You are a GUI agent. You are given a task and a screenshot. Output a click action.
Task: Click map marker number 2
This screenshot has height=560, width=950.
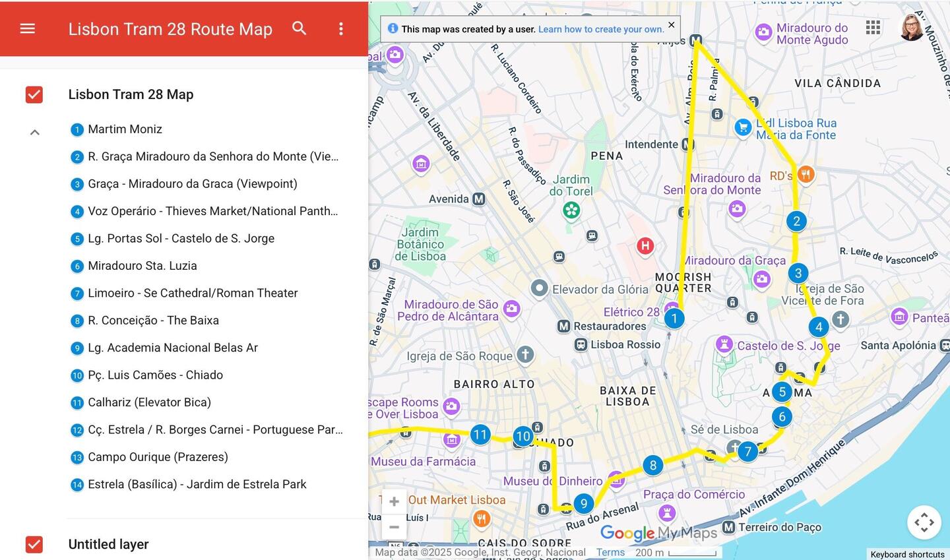pyautogui.click(x=797, y=221)
